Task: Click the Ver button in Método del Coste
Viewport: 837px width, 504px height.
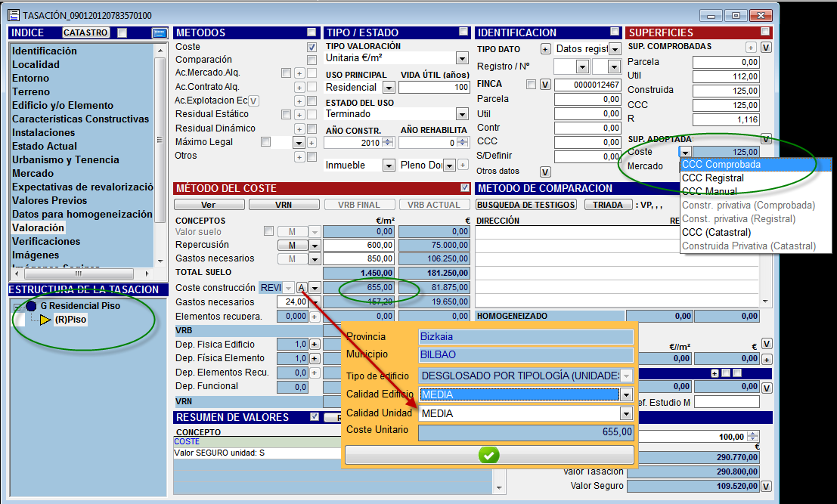Action: coord(209,205)
